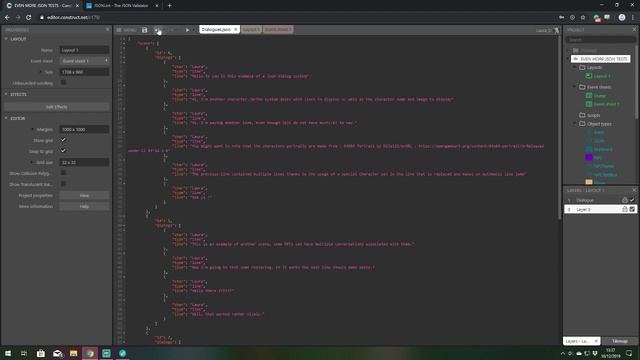Click the Layouts folder icon
Image resolution: width=640 pixels, height=360 pixels.
pos(582,67)
